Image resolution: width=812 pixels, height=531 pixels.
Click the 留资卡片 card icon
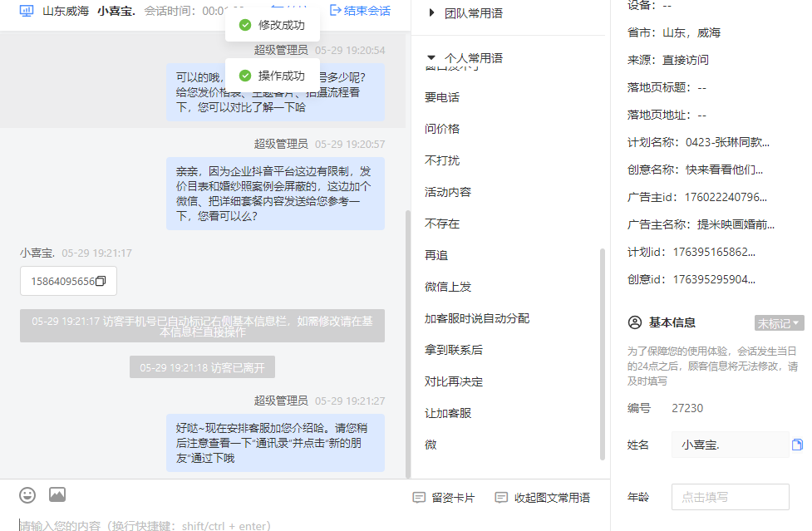pyautogui.click(x=419, y=498)
